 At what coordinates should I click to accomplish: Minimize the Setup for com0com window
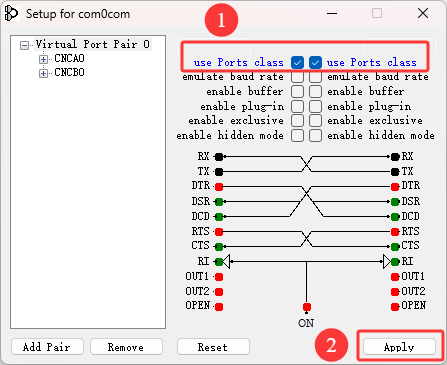point(332,14)
